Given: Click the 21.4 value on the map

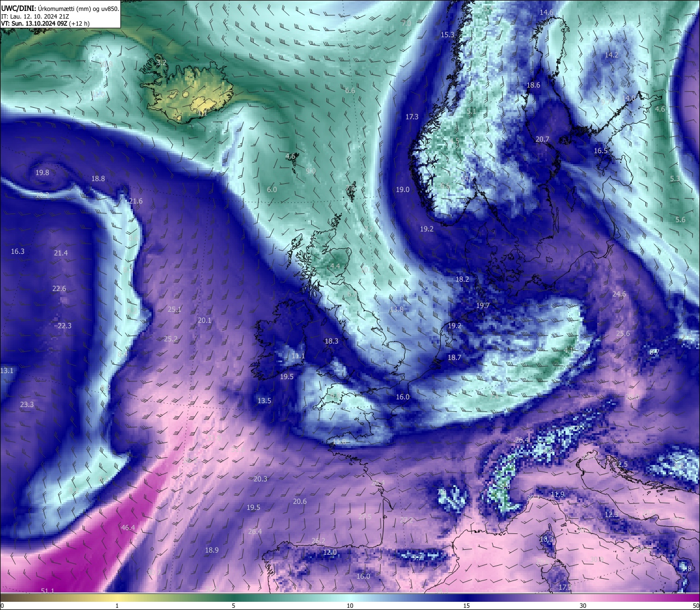Looking at the screenshot, I should (61, 253).
